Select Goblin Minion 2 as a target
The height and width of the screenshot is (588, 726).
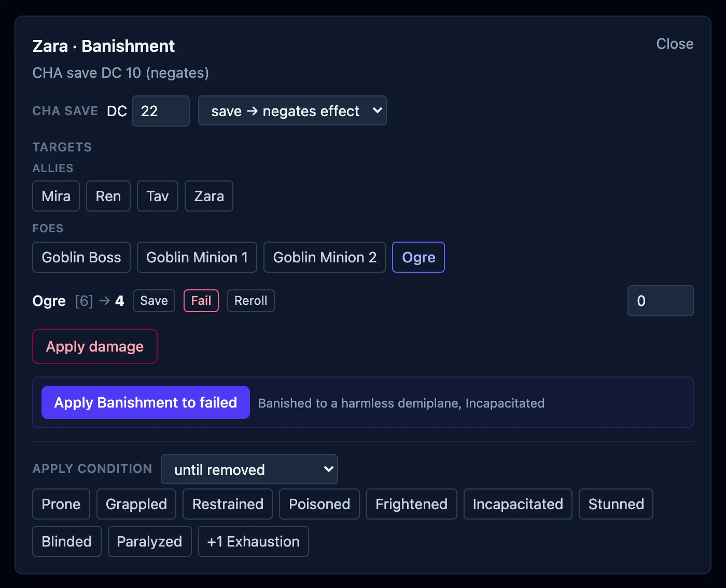click(325, 257)
